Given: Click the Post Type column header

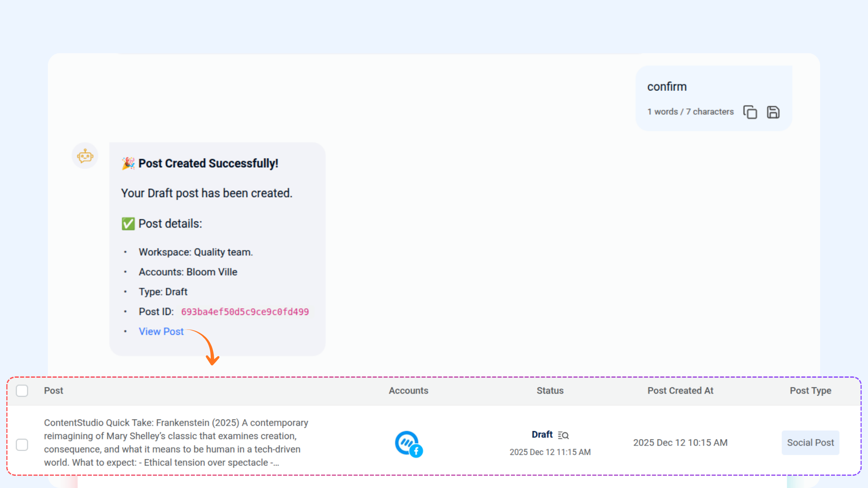Looking at the screenshot, I should [810, 391].
